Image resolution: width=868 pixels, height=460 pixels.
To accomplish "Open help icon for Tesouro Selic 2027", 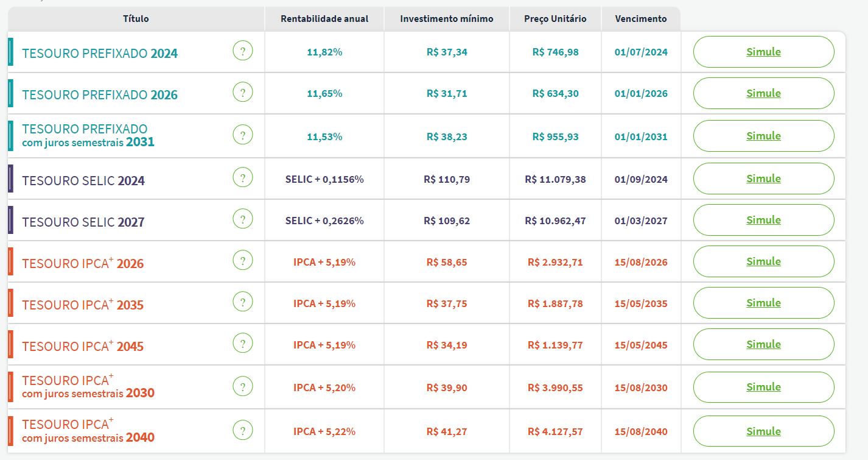I will [x=242, y=220].
